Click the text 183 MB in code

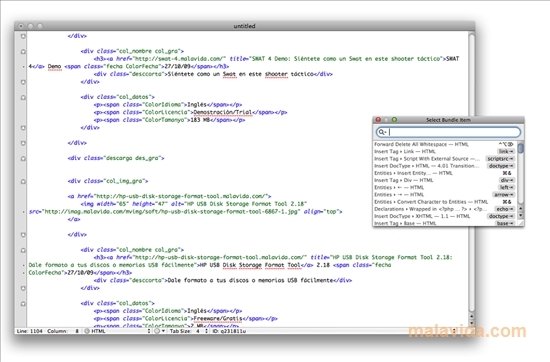tap(200, 120)
